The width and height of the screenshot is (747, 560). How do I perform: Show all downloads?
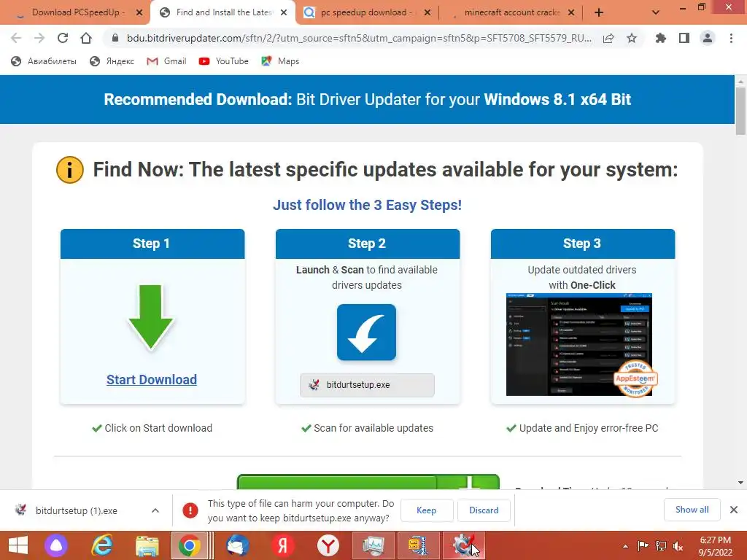[x=692, y=510]
